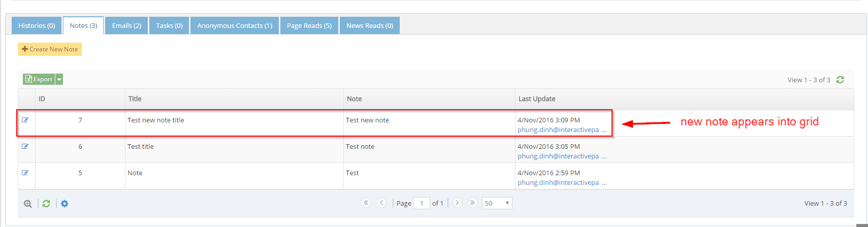Go to the next page arrow

point(457,203)
